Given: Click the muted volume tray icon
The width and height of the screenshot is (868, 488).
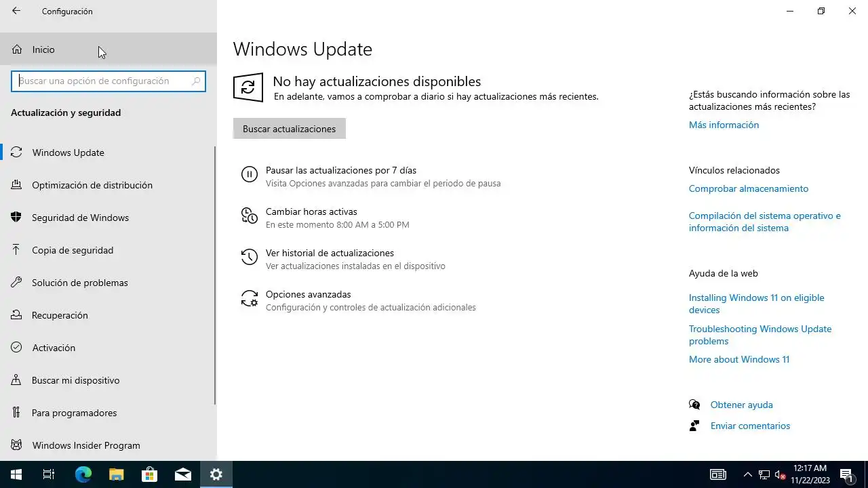Looking at the screenshot, I should 781,474.
